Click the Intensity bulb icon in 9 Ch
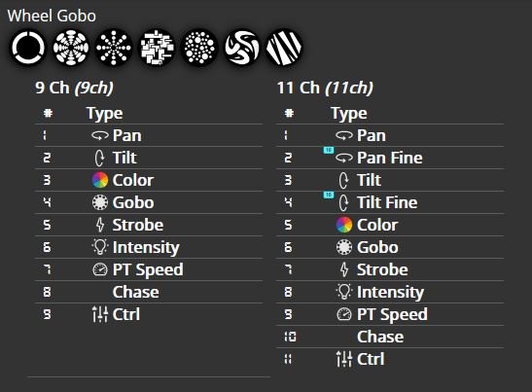 (100, 247)
